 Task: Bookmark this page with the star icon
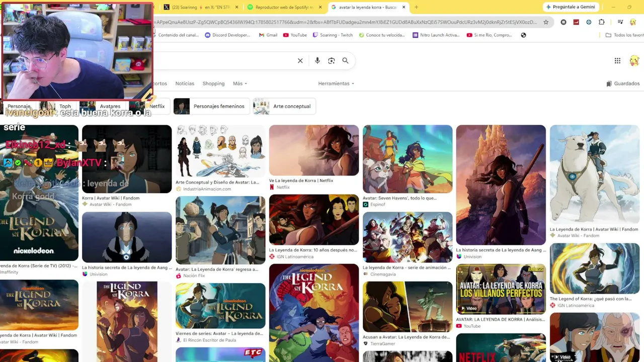[546, 22]
